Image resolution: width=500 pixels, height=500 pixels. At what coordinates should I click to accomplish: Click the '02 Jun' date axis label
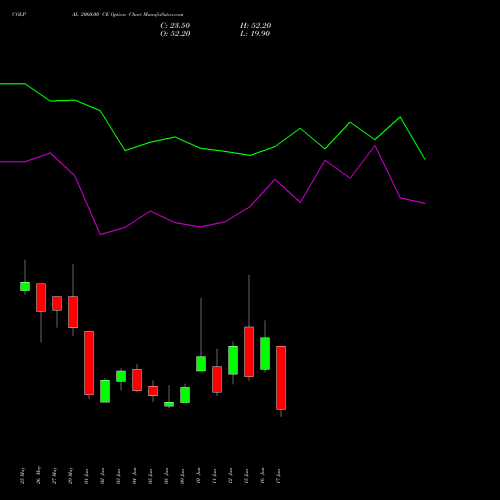102,476
